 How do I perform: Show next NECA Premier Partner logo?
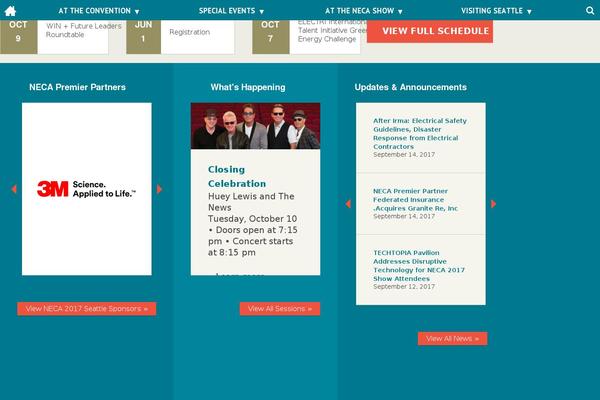pos(160,189)
